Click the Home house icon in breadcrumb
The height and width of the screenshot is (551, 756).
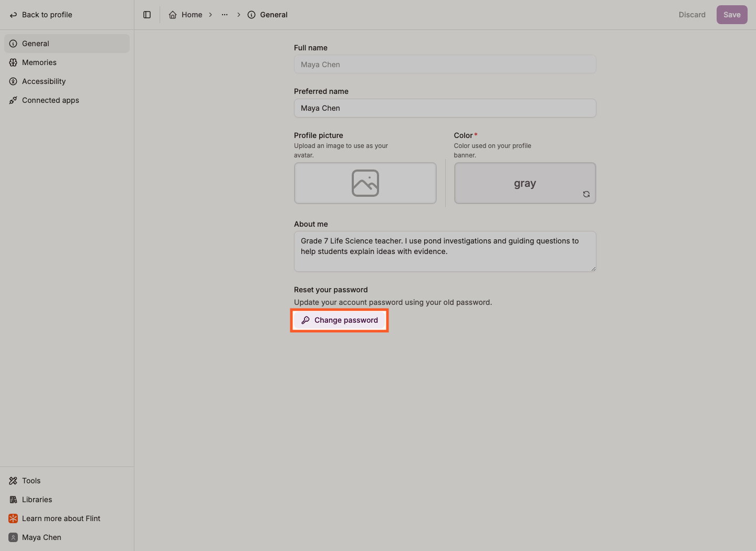click(x=173, y=15)
